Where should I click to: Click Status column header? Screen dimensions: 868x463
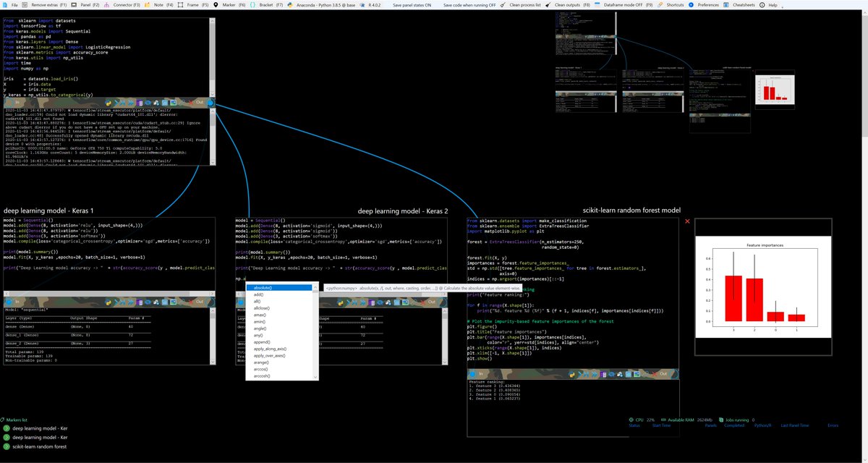pyautogui.click(x=634, y=426)
